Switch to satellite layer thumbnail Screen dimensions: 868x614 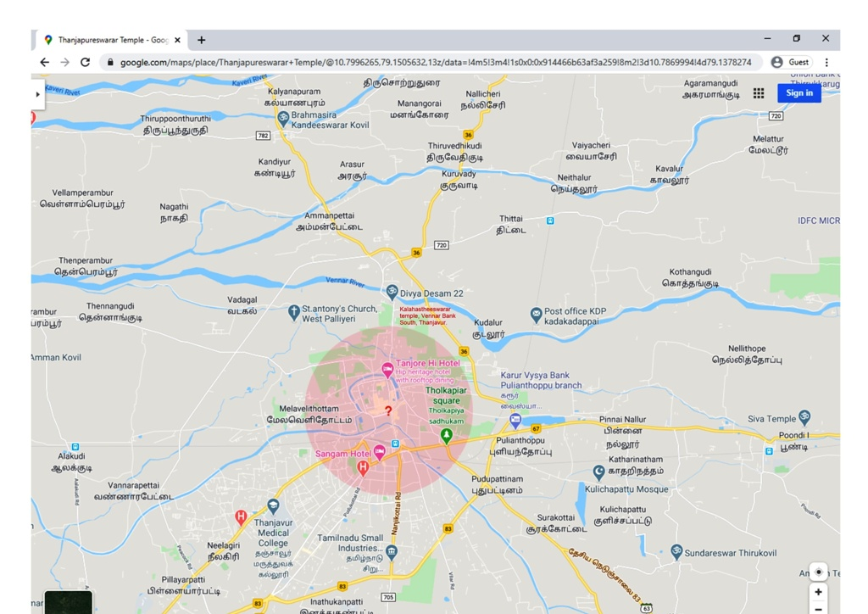tap(68, 601)
